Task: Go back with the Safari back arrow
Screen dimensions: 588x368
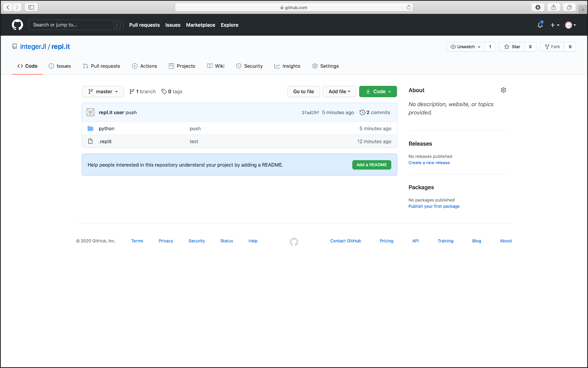Action: coord(8,7)
